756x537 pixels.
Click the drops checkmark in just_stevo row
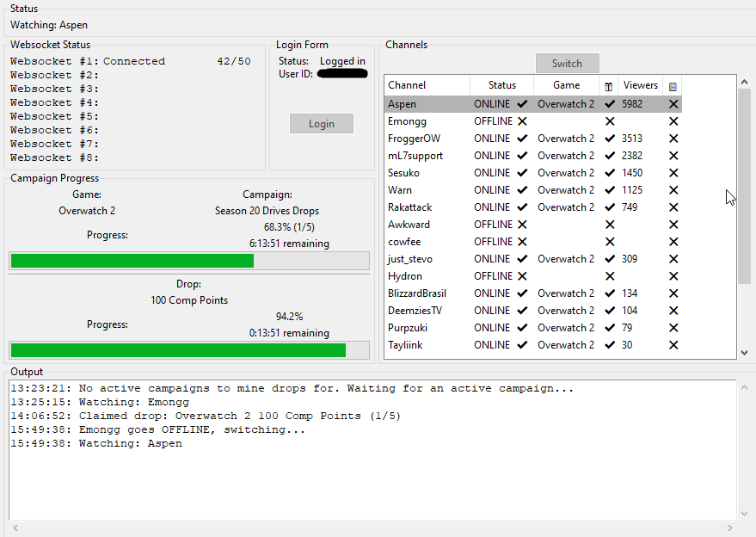tap(610, 259)
